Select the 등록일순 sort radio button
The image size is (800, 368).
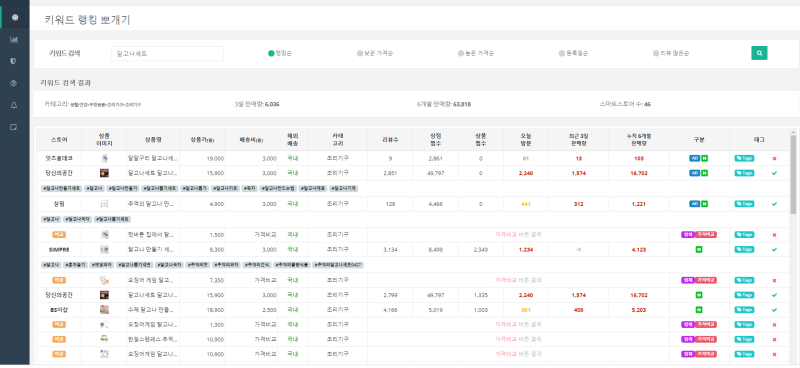[x=562, y=53]
